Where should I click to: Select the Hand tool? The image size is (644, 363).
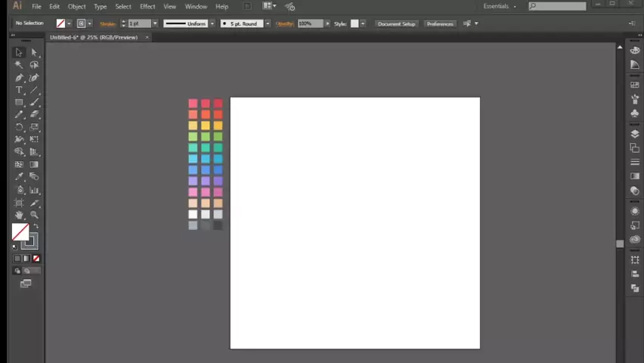coord(19,216)
